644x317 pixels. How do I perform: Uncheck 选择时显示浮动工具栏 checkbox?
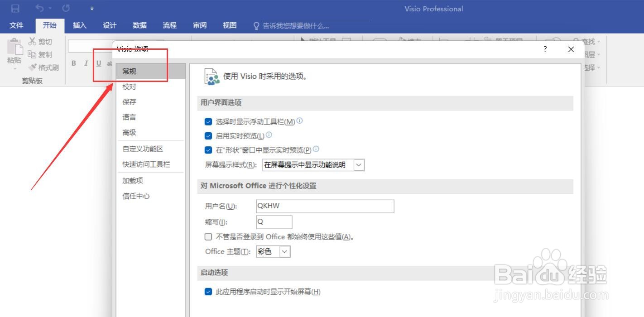pyautogui.click(x=208, y=122)
